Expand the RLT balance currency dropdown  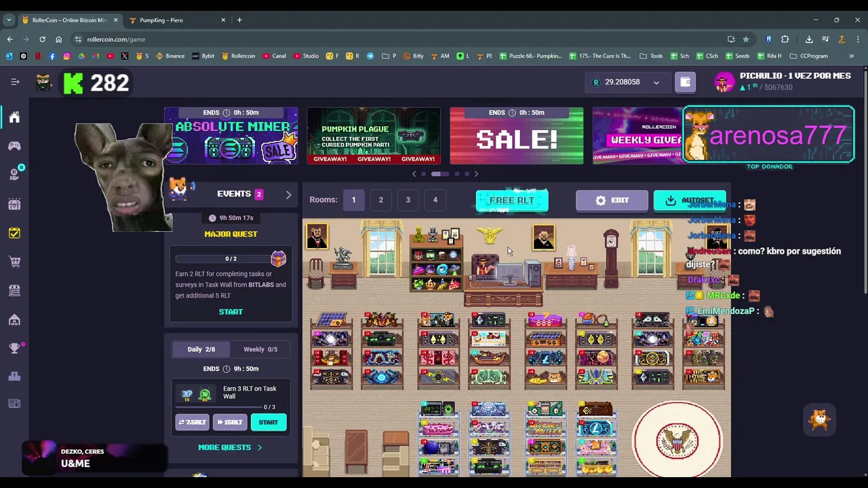tap(656, 83)
